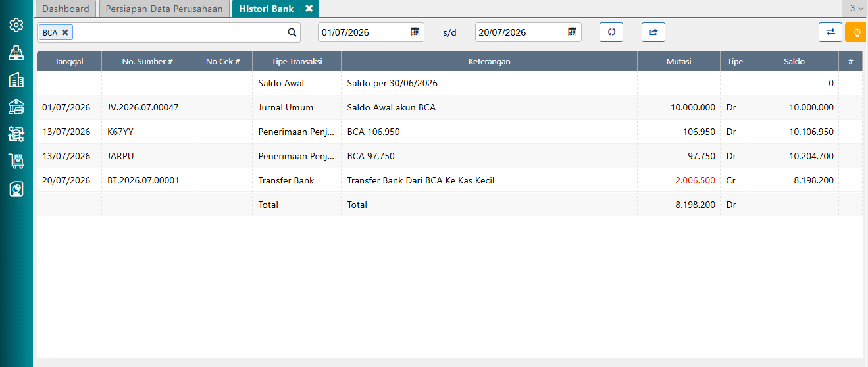The width and height of the screenshot is (868, 367).
Task: Click the export share button
Action: (653, 32)
